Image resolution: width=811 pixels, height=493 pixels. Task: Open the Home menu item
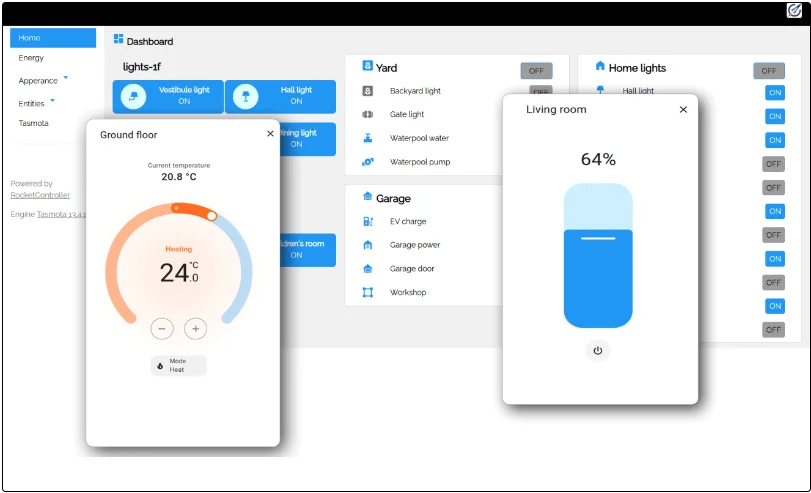(53, 38)
